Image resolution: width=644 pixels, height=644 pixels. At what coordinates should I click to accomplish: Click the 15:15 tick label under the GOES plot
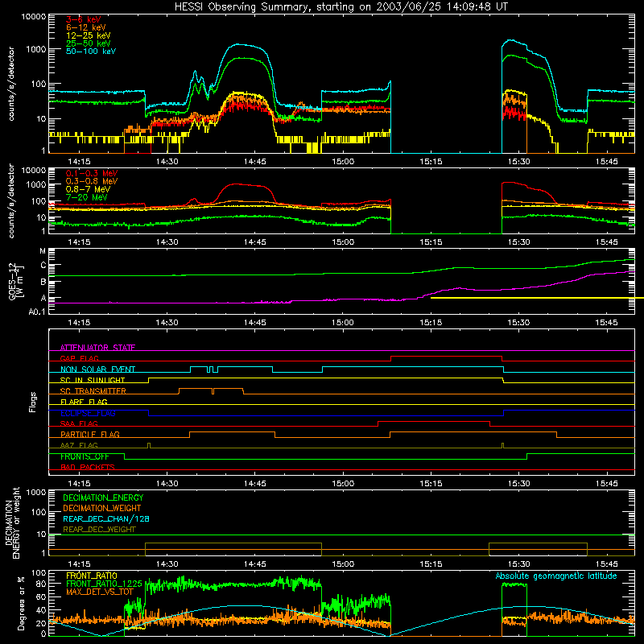point(431,323)
